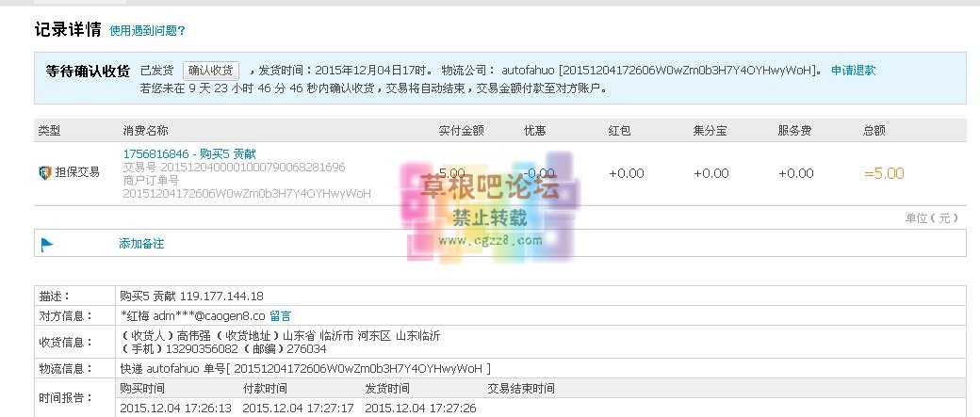Screen dimensions: 980x417
Task: Click the 担保交易 shield icon
Action: [x=44, y=172]
